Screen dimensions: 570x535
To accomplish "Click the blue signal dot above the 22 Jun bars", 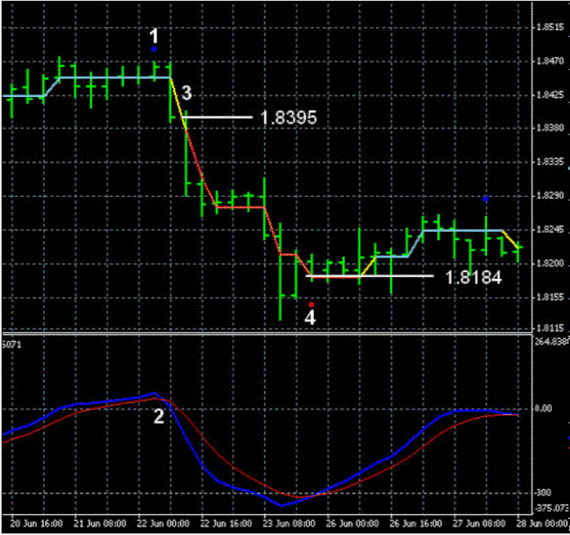I will [x=154, y=49].
